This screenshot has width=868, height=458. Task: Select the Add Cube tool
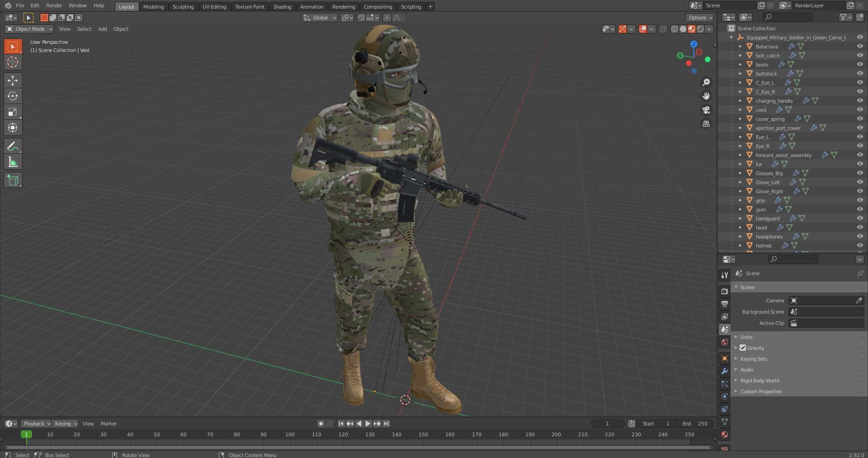(x=13, y=180)
